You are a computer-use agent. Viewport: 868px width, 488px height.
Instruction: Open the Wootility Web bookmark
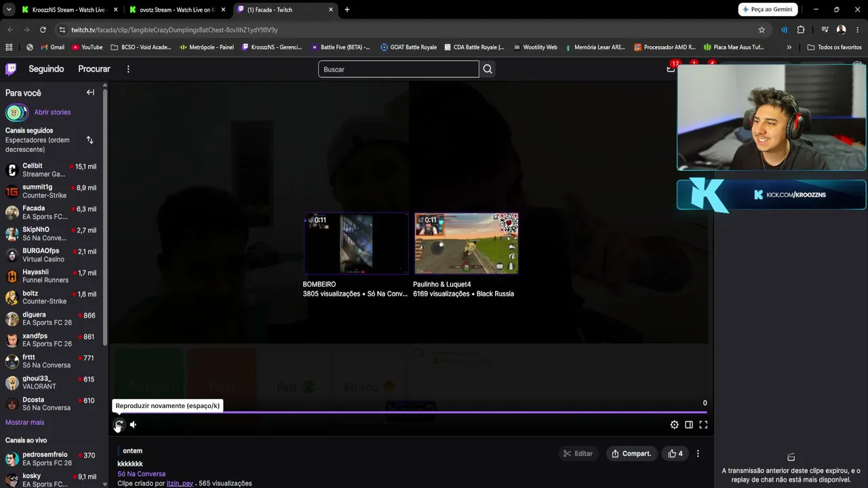[x=535, y=47]
